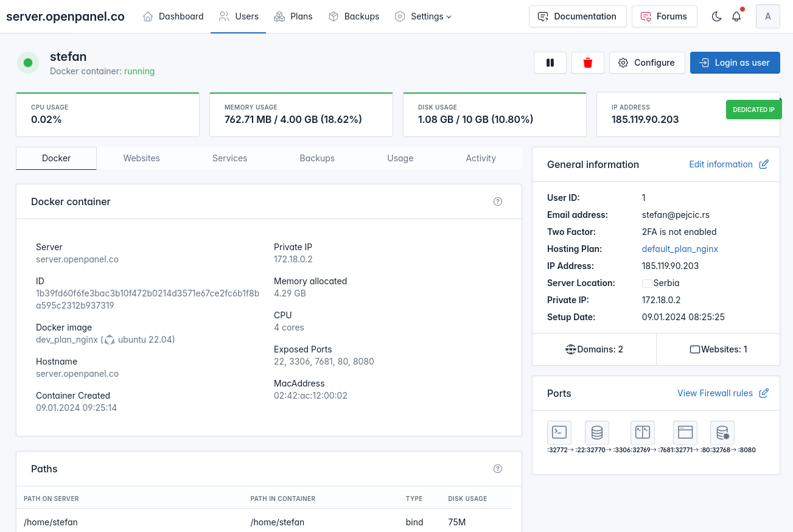793x532 pixels.
Task: Click the web terminal port 7681 icon
Action: (643, 432)
